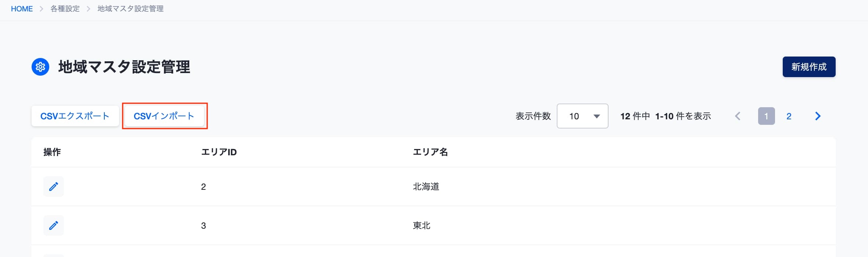Image resolution: width=868 pixels, height=257 pixels.
Task: Click the CSVインポート button
Action: tap(164, 116)
